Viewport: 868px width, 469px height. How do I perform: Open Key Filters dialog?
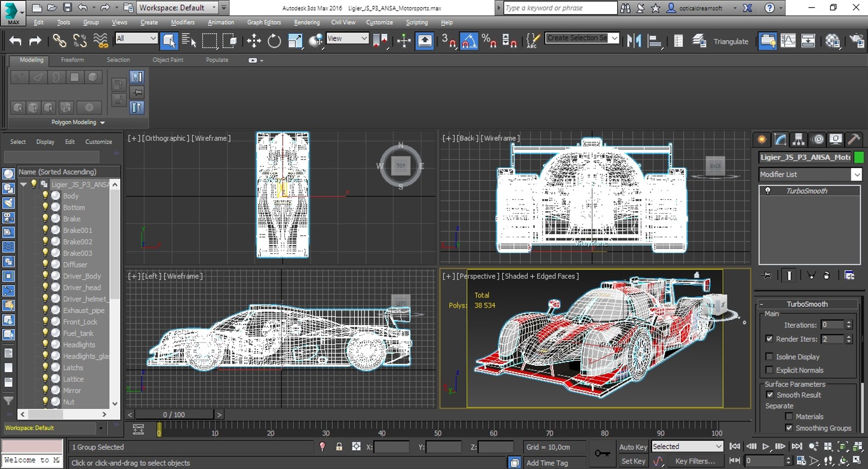point(695,461)
